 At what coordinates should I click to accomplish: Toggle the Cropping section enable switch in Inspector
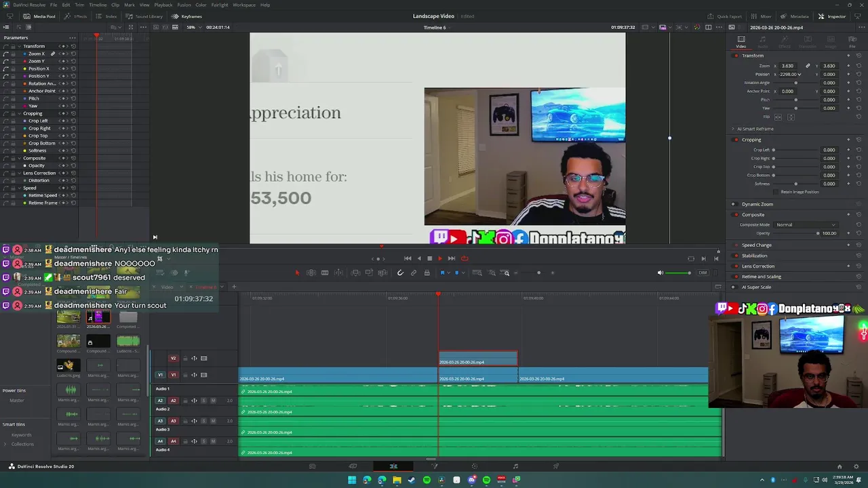click(x=736, y=140)
